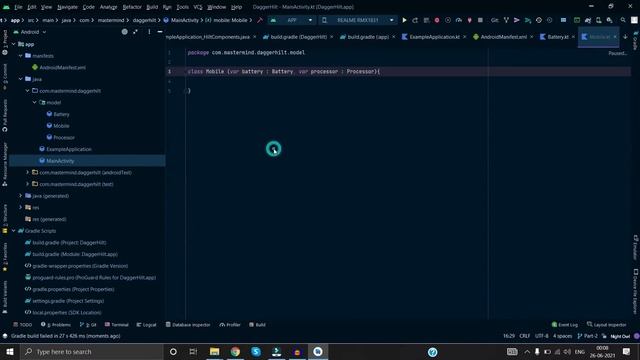Click Select Opened File target icon

(x=124, y=32)
